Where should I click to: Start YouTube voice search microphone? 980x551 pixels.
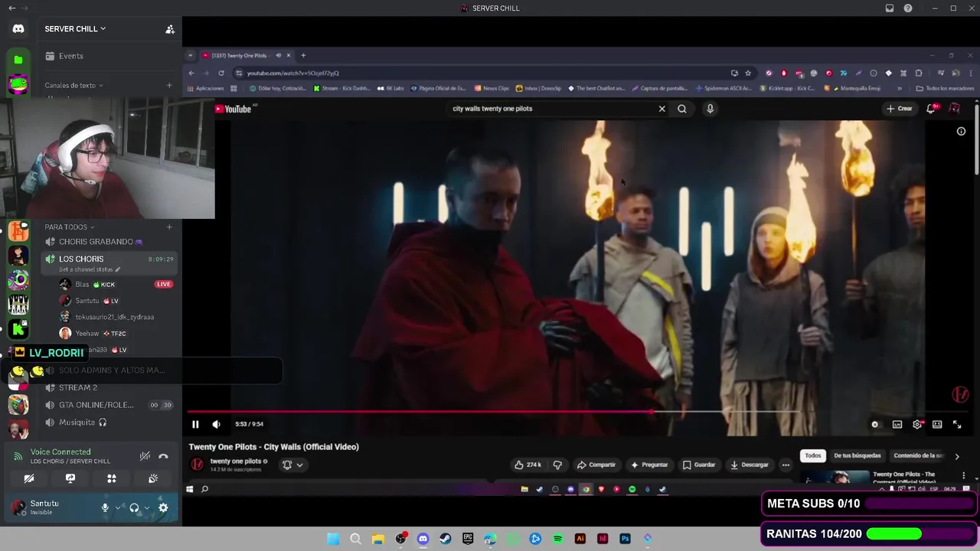pos(710,109)
